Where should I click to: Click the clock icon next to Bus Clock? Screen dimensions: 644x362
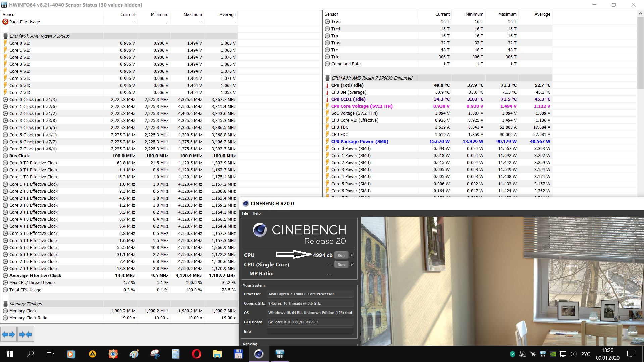pos(5,156)
